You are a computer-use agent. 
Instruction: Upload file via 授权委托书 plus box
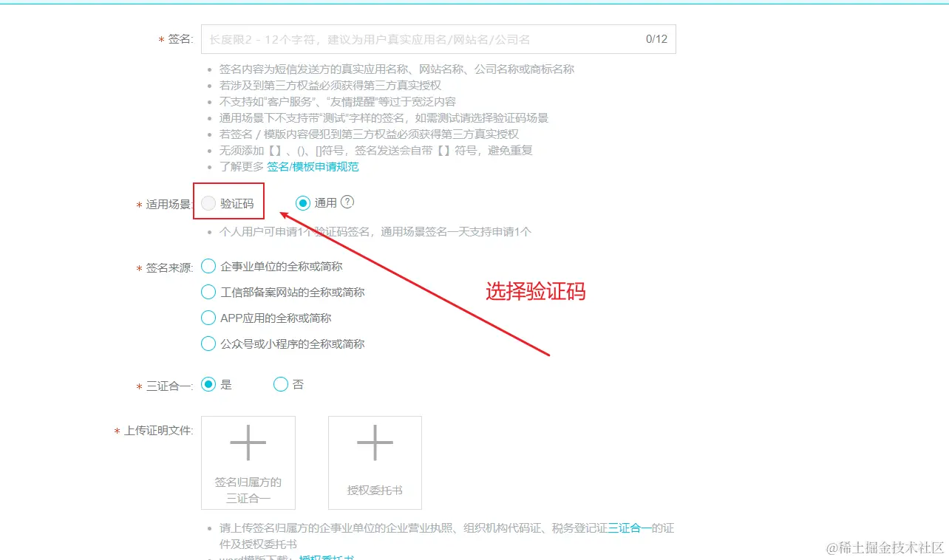375,462
